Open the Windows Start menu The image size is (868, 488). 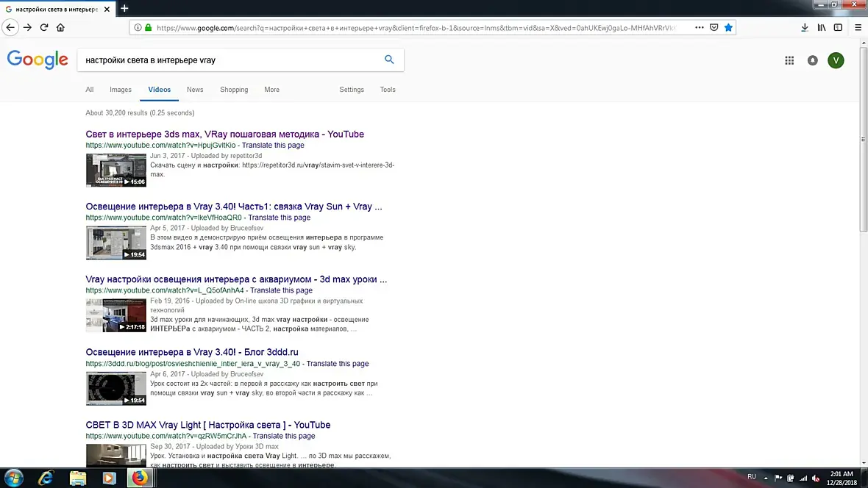[x=13, y=478]
